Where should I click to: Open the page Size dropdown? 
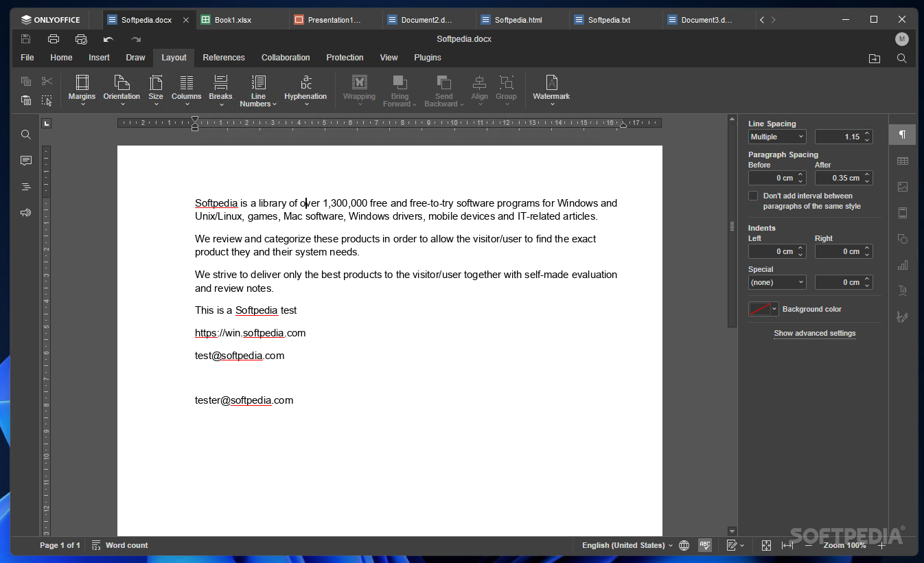(x=156, y=90)
